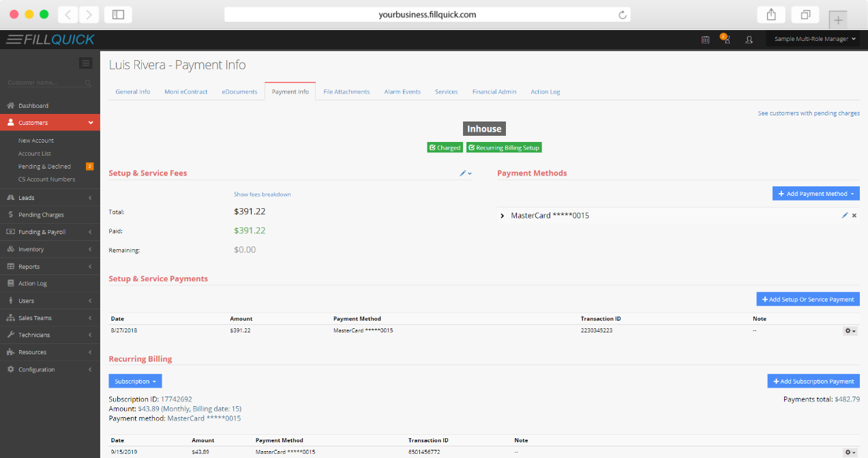868x458 pixels.
Task: Expand the MasterCard *****0015 payment method
Action: 503,216
